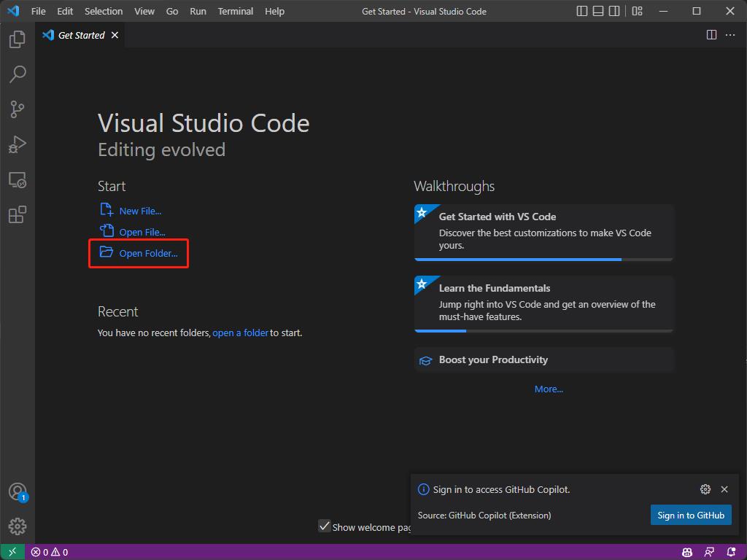Click the New File page-plus icon
Screen dimensions: 747x560
point(107,209)
